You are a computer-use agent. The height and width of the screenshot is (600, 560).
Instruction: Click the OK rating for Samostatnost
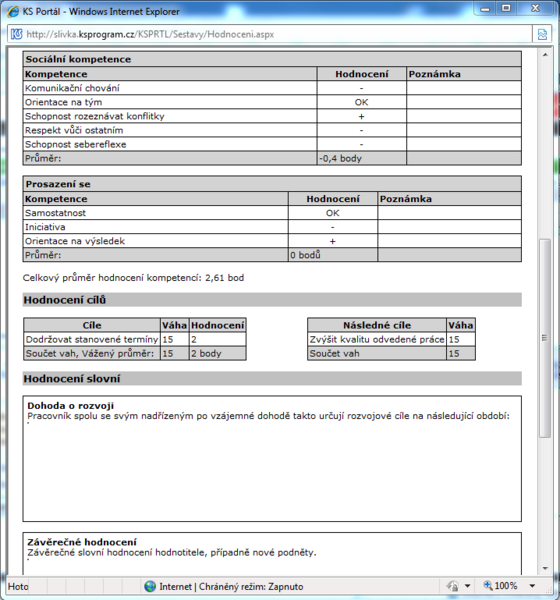pos(333,213)
